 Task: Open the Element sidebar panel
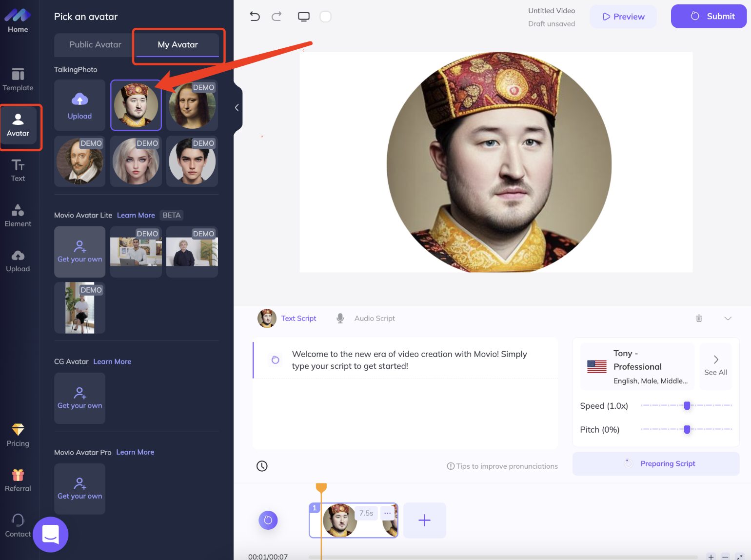tap(18, 216)
